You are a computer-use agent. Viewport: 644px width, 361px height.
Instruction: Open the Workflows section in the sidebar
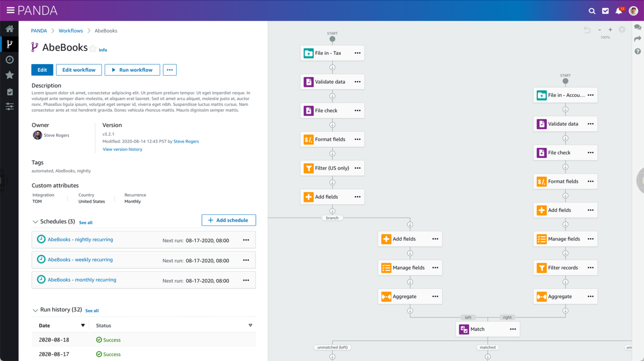(x=9, y=44)
